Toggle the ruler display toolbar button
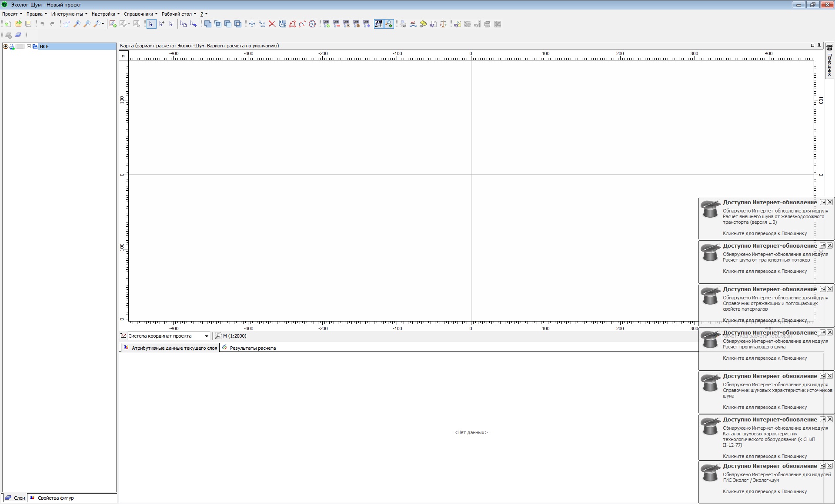This screenshot has width=835, height=504. coord(378,24)
